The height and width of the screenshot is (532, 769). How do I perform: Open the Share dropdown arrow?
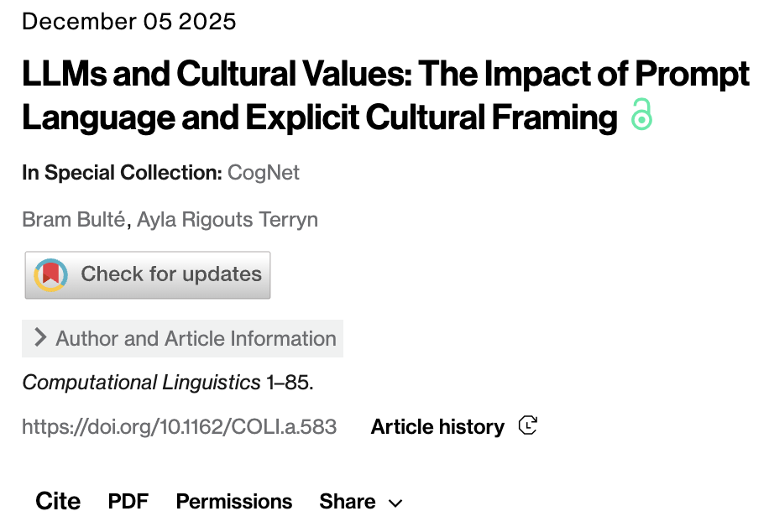[395, 503]
